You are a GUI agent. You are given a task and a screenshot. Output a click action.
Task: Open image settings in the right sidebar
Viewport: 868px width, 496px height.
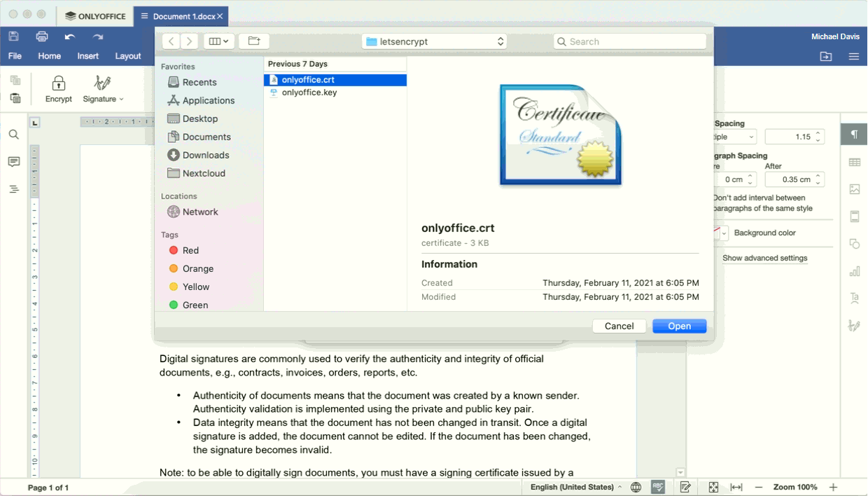pyautogui.click(x=854, y=189)
